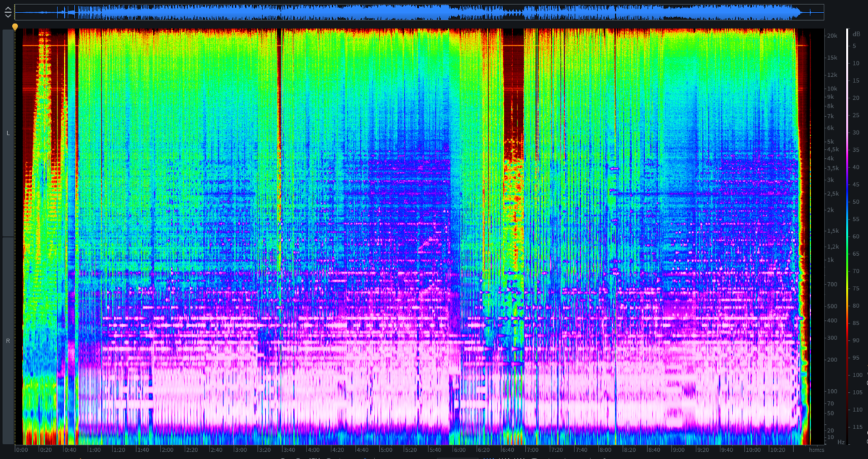Click the 1k label on the frequency ruler

point(830,260)
